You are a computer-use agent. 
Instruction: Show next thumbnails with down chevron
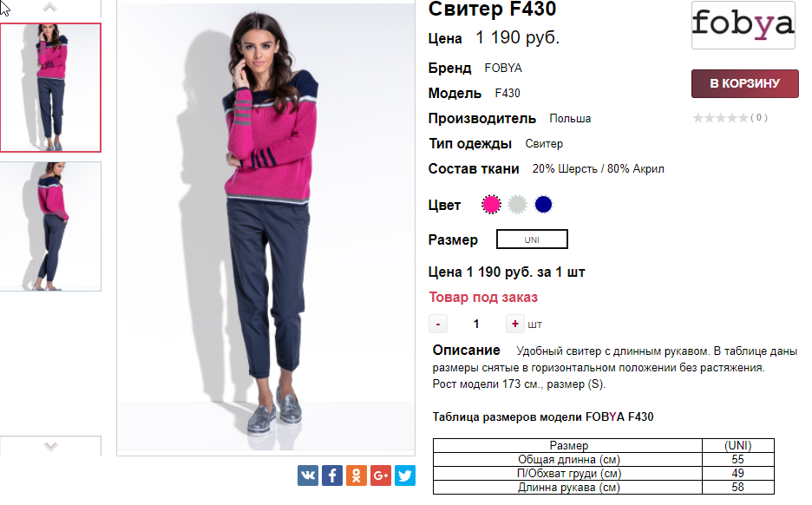50,446
